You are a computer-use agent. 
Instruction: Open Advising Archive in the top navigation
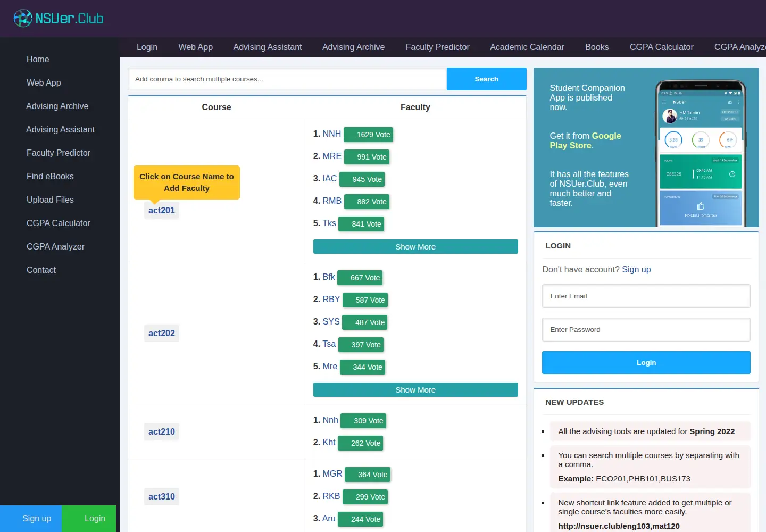point(353,47)
